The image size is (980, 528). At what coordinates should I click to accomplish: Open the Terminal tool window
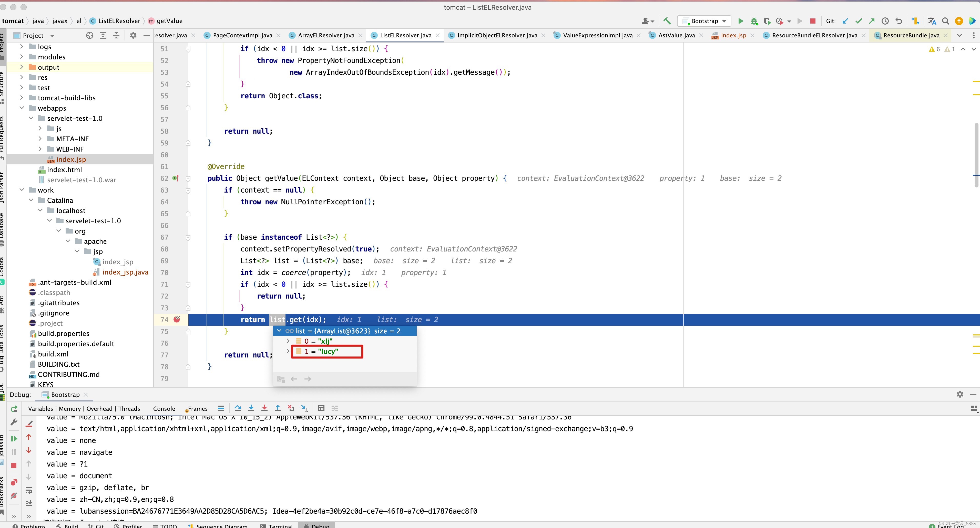[x=276, y=526]
